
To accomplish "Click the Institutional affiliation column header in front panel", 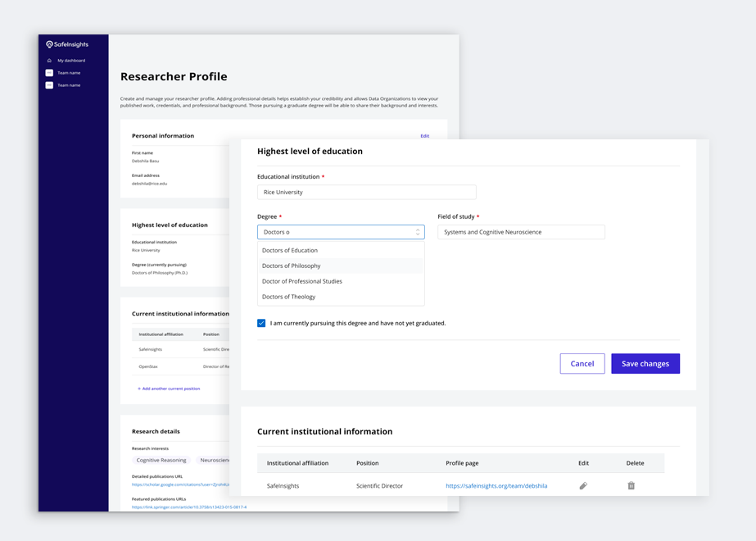I will (x=297, y=463).
